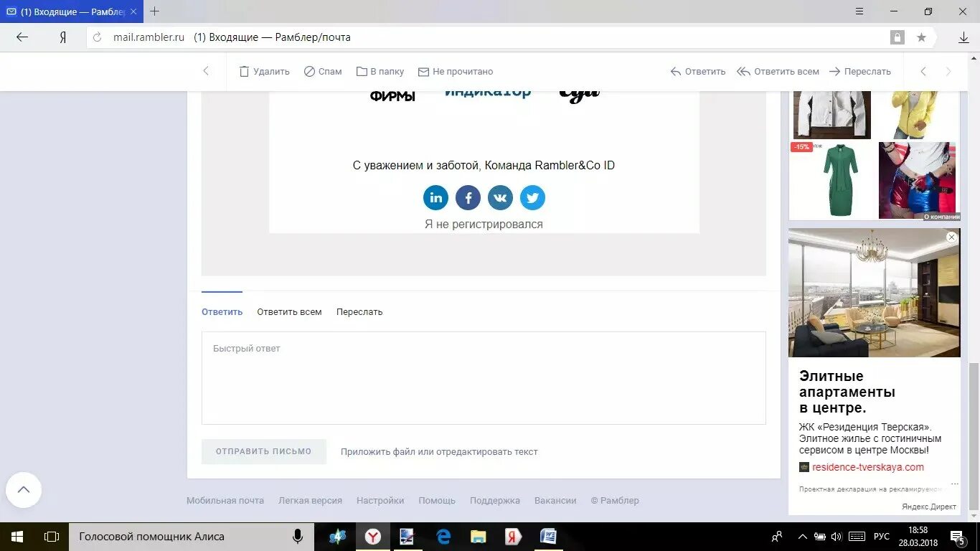The height and width of the screenshot is (551, 980).
Task: Open Task View on the taskbar
Action: pyautogui.click(x=52, y=537)
